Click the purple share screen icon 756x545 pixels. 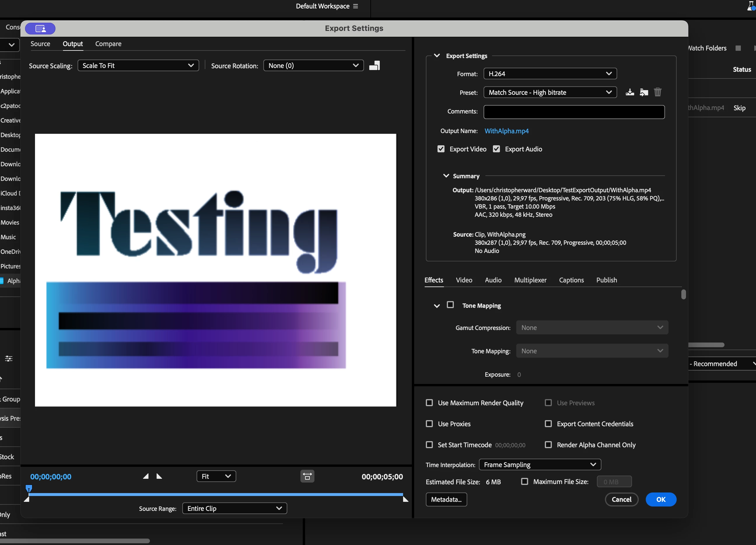[x=40, y=29]
